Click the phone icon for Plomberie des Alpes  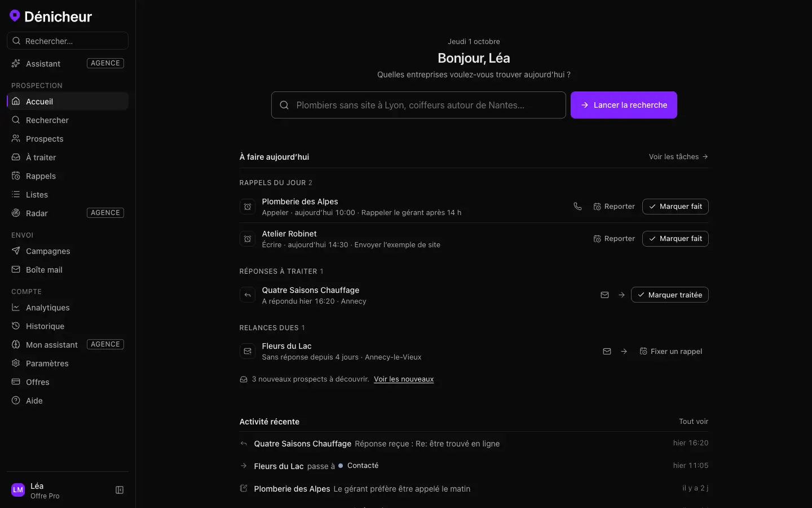(577, 207)
